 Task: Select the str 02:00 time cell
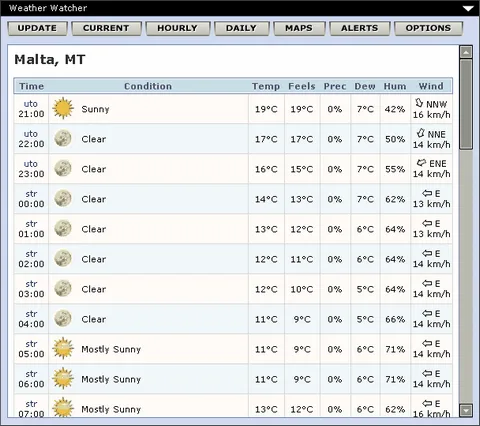31,259
